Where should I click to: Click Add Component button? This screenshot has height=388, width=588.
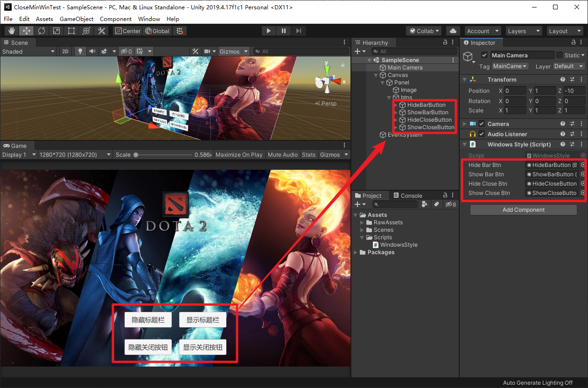point(524,210)
